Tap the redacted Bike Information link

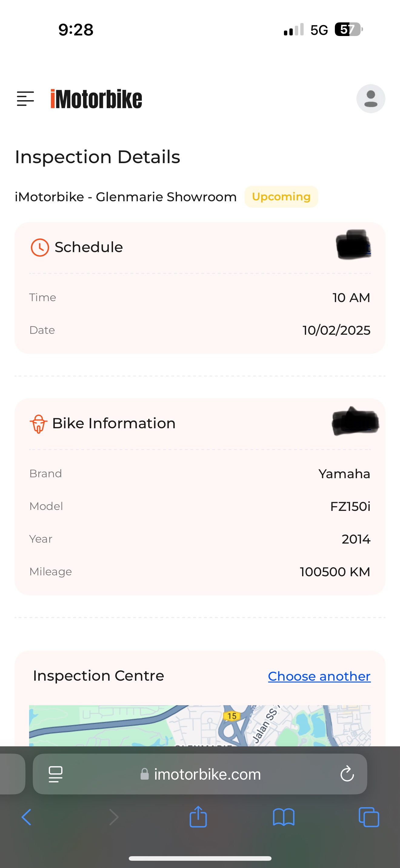(x=355, y=422)
